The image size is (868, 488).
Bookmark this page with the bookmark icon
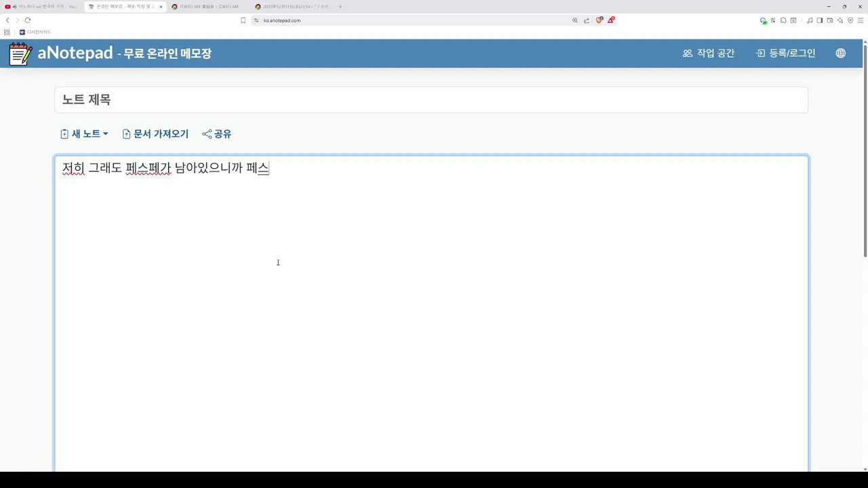click(x=243, y=20)
